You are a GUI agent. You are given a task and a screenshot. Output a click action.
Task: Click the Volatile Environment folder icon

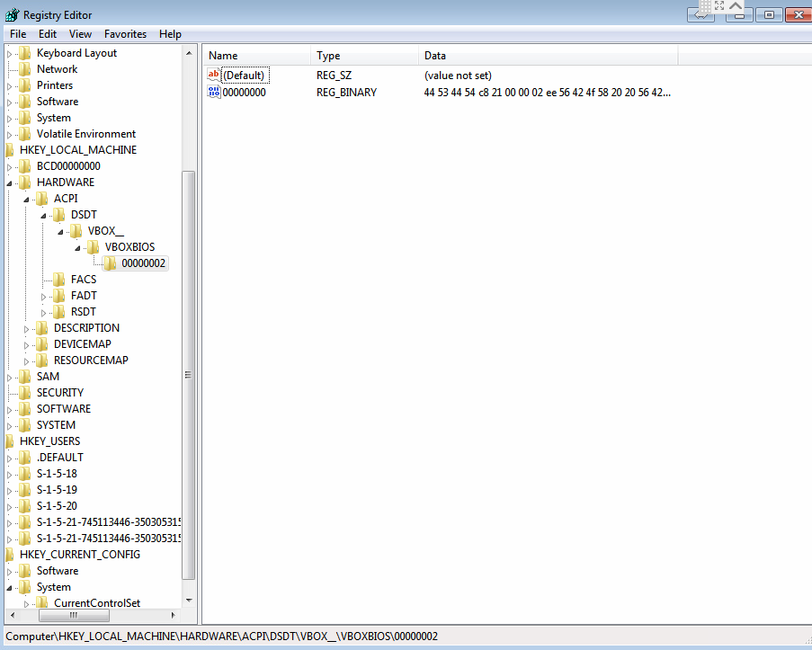coord(24,134)
